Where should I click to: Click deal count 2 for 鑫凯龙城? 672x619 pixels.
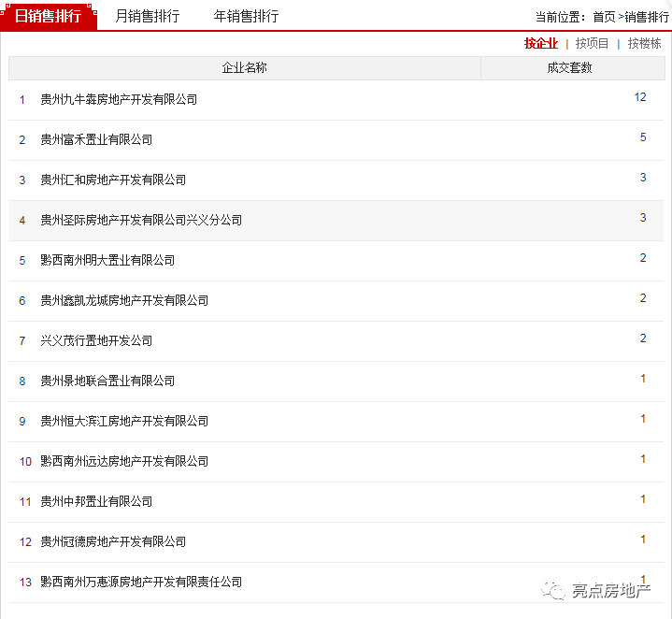[643, 298]
